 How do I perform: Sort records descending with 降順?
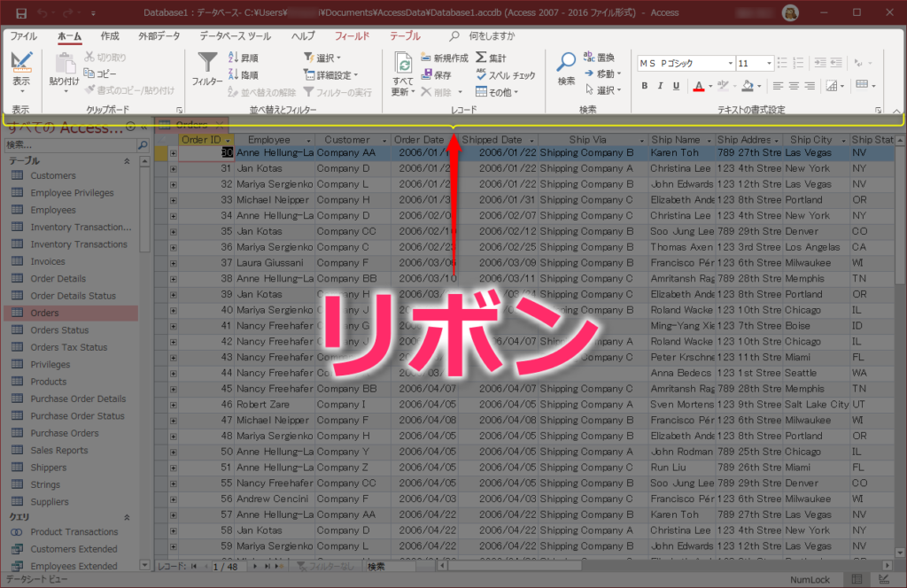click(x=244, y=74)
